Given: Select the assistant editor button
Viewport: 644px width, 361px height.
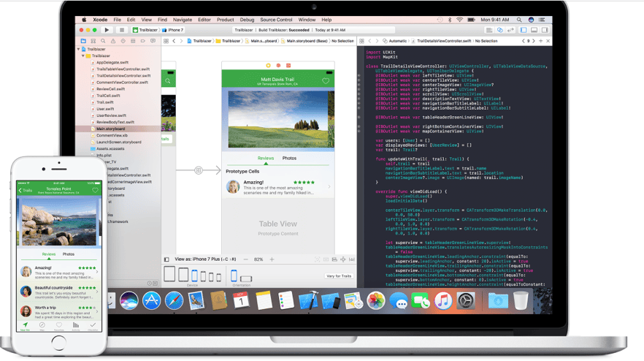Looking at the screenshot, I should (500, 30).
